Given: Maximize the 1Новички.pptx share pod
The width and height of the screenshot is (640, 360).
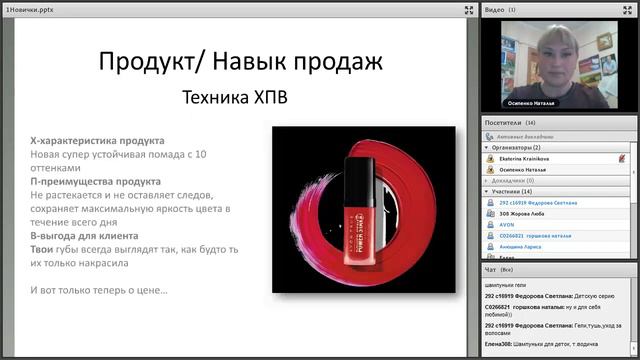Looking at the screenshot, I should [x=469, y=10].
